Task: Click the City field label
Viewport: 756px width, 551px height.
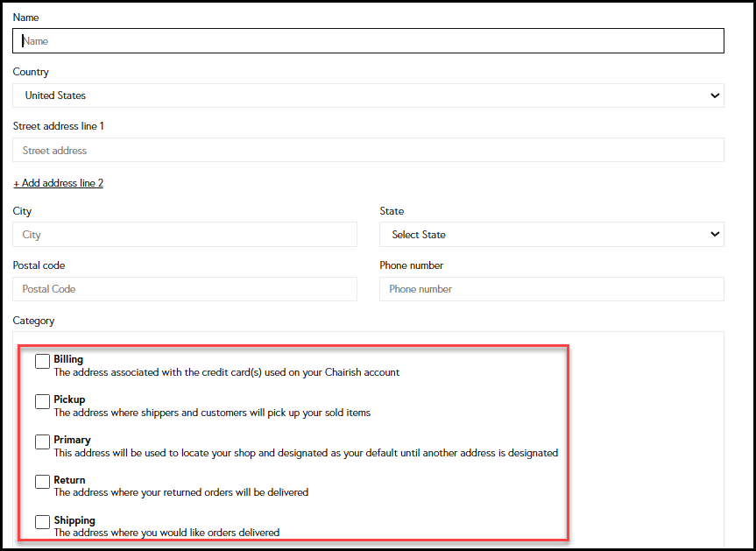Action: 22,212
